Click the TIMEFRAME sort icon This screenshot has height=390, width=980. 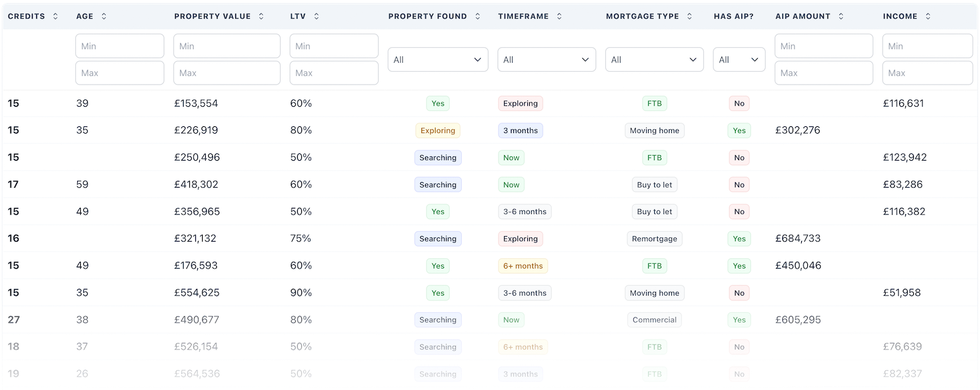559,17
